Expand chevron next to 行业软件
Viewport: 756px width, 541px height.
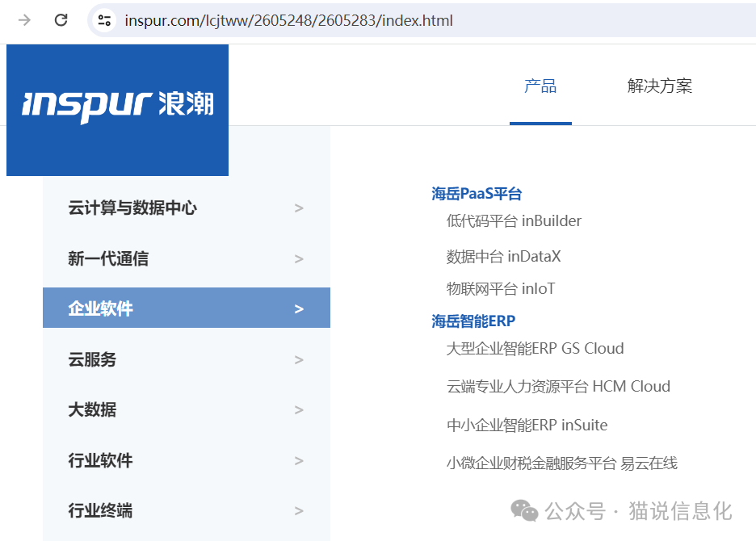(299, 461)
